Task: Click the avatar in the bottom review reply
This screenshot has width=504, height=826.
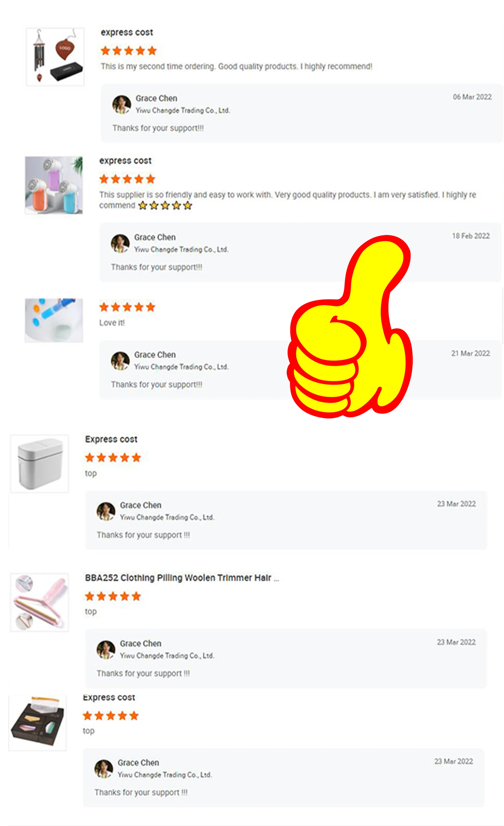Action: point(103,769)
